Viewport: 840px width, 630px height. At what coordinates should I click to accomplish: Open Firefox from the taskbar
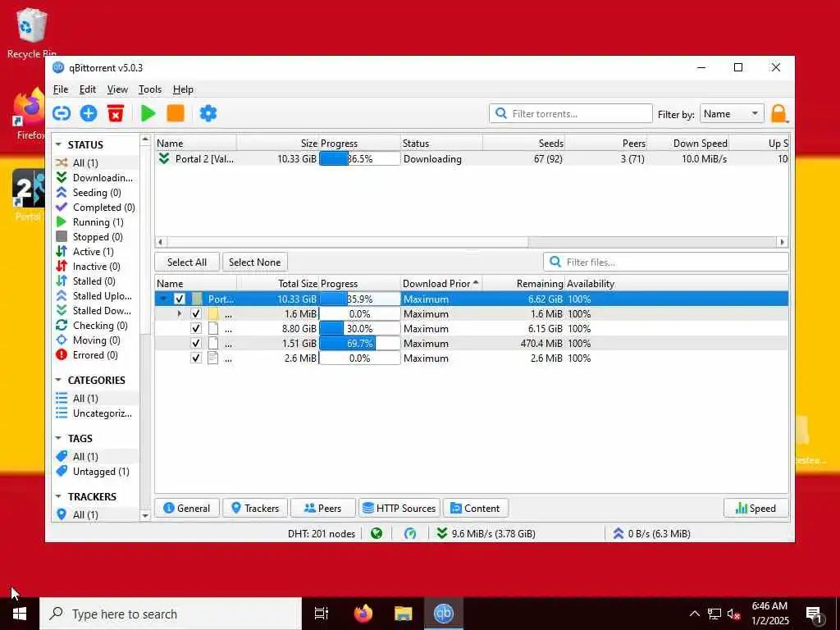coord(363,614)
